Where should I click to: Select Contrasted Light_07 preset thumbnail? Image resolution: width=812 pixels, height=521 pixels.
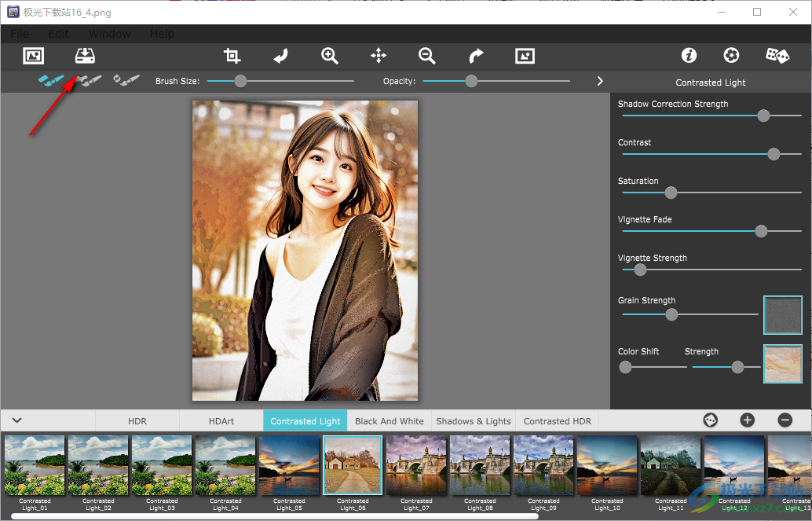[416, 465]
